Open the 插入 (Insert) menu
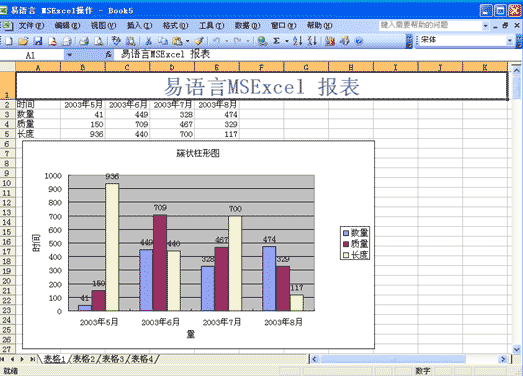This screenshot has width=523, height=376. coord(139,25)
